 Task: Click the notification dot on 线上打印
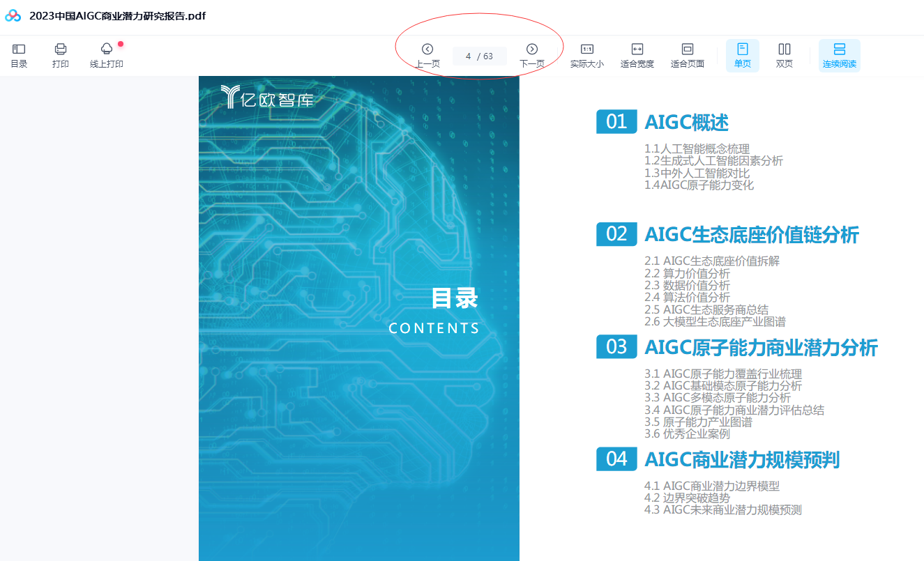click(120, 44)
